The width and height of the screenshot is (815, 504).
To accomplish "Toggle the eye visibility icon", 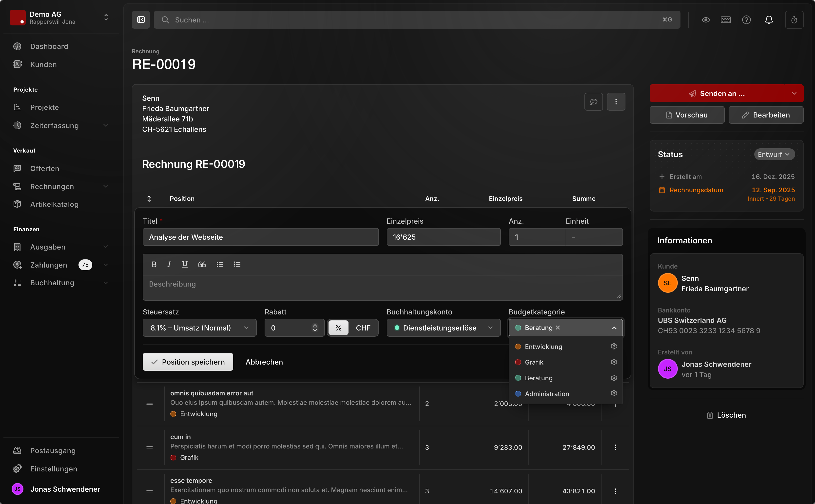I will point(706,20).
